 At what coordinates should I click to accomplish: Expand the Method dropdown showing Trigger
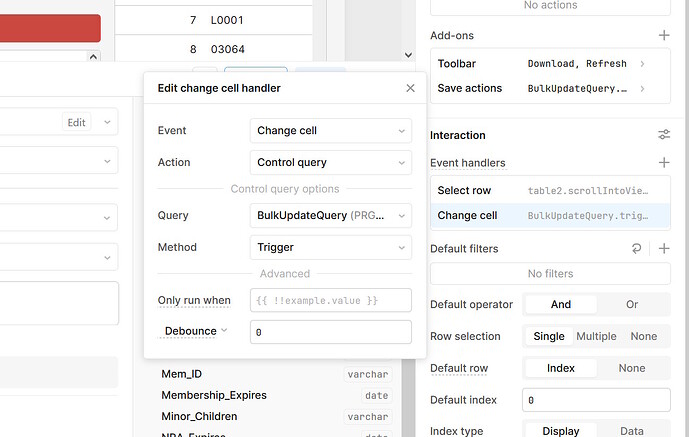pyautogui.click(x=330, y=247)
